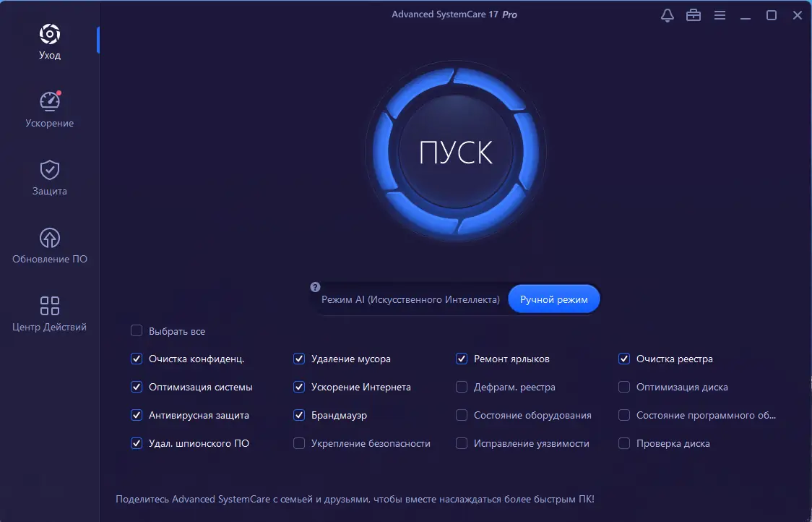This screenshot has height=522, width=812.
Task: Open notifications via the bell icon
Action: (x=667, y=14)
